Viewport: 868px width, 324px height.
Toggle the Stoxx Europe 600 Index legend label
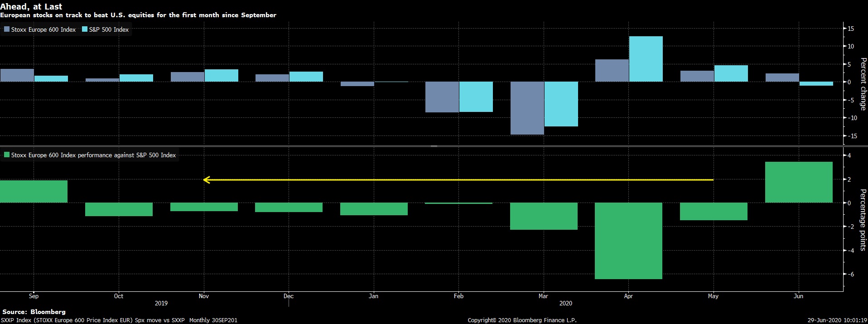tap(43, 29)
